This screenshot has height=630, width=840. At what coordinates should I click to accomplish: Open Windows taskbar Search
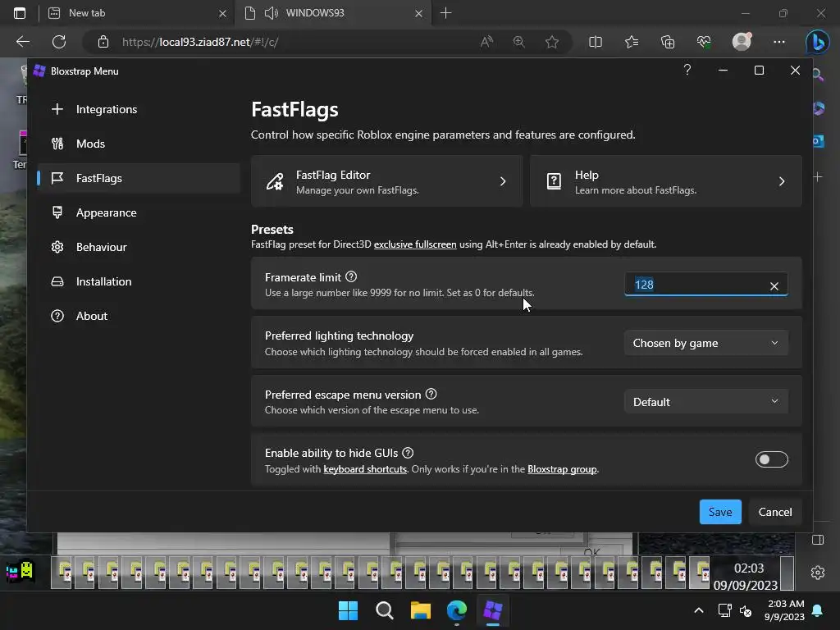point(384,610)
